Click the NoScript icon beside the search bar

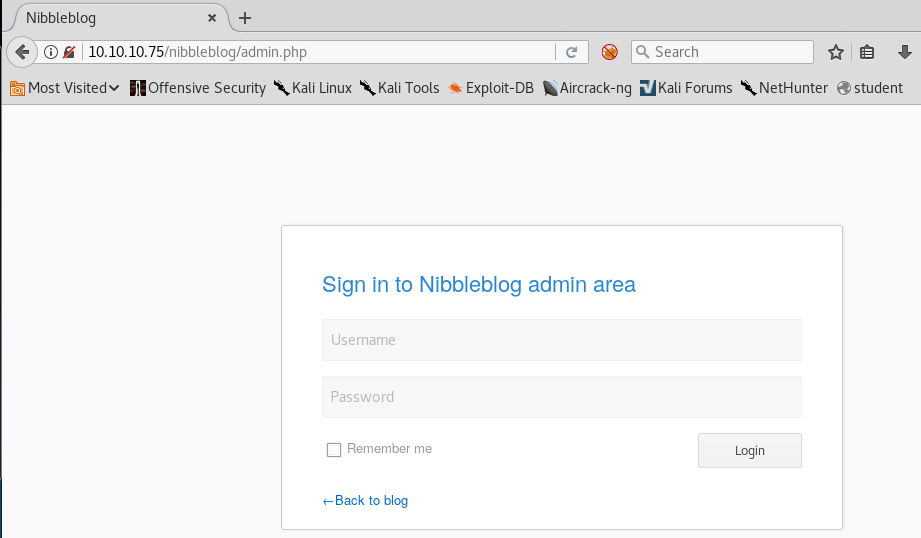pyautogui.click(x=609, y=52)
